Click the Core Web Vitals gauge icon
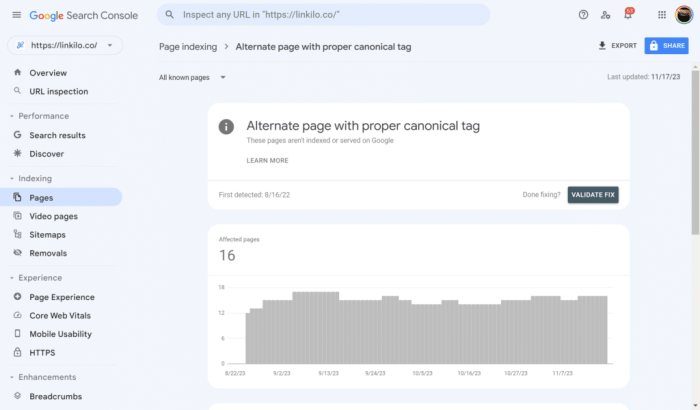 tap(17, 315)
